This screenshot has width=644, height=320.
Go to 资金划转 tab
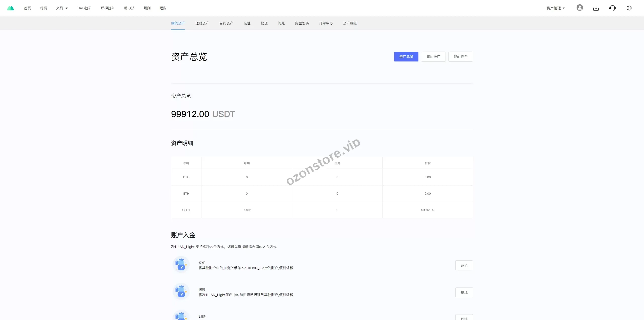coord(302,23)
